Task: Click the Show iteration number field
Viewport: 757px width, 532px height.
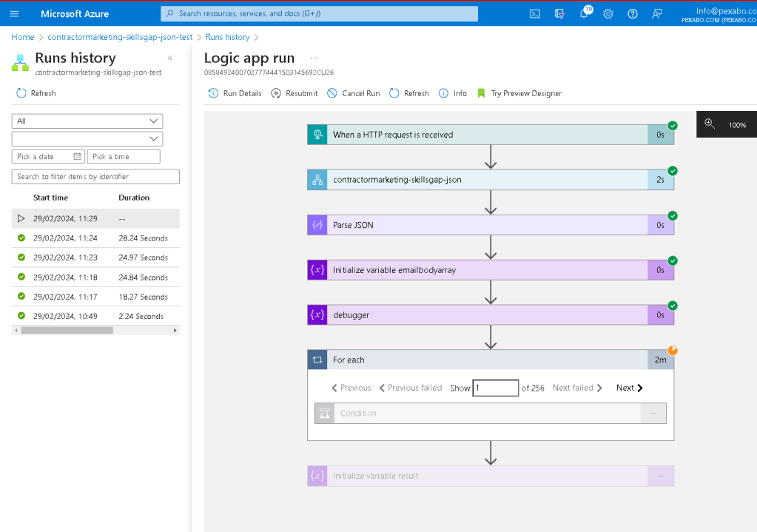Action: (495, 388)
